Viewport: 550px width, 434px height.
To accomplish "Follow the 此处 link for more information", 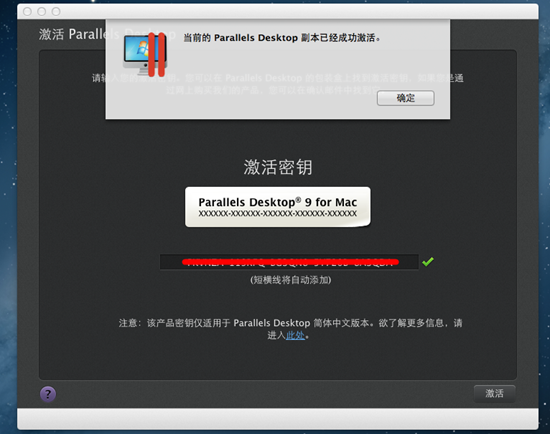I will pyautogui.click(x=295, y=335).
